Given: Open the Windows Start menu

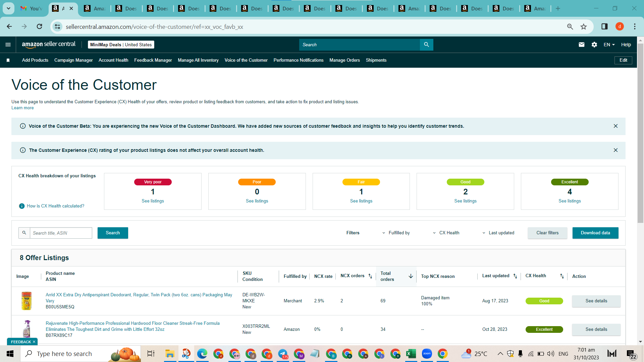Looking at the screenshot, I should 10,354.
